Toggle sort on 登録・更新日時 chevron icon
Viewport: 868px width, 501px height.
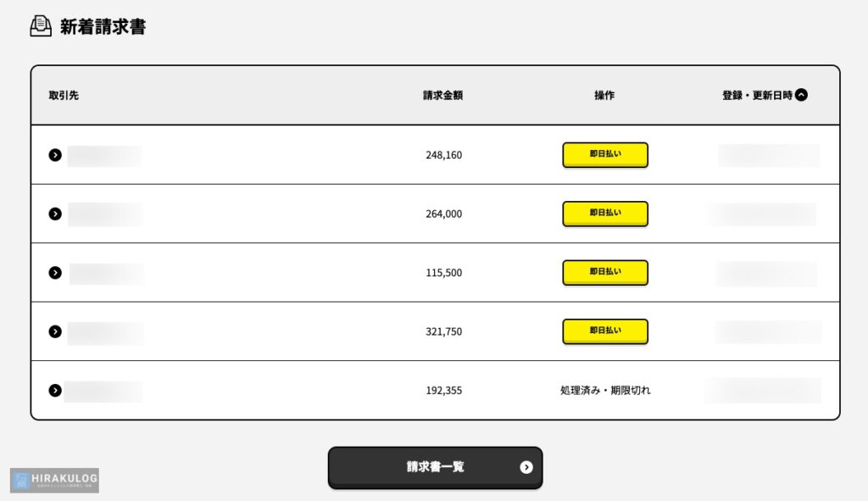pos(801,95)
